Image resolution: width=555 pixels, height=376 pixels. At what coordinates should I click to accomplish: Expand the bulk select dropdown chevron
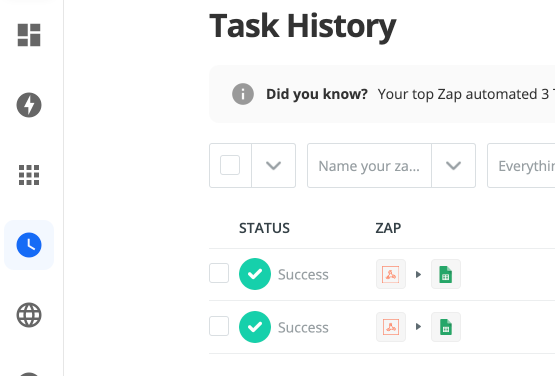pos(274,165)
